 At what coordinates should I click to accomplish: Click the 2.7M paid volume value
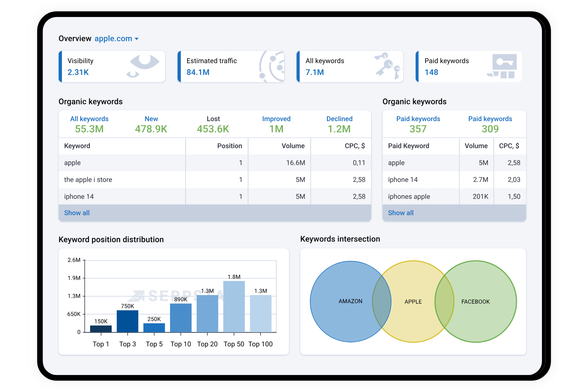(x=480, y=180)
